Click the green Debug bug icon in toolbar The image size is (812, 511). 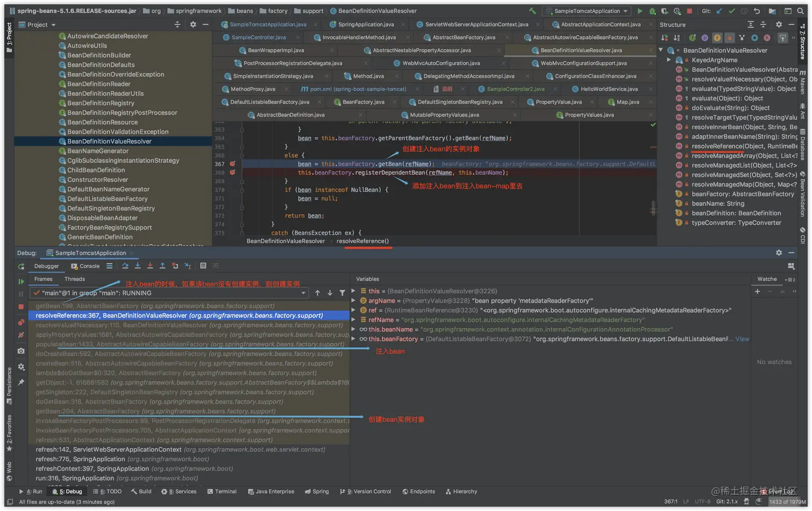coord(652,11)
